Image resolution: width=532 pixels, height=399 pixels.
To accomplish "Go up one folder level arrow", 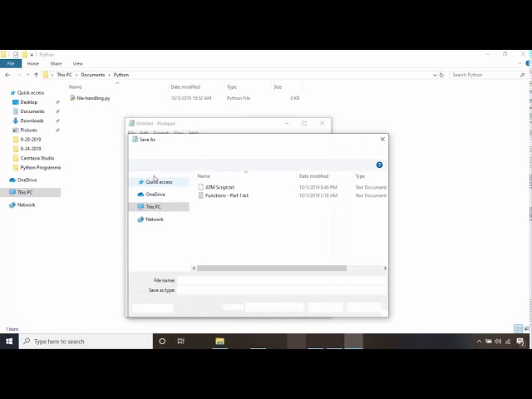I will click(x=36, y=75).
